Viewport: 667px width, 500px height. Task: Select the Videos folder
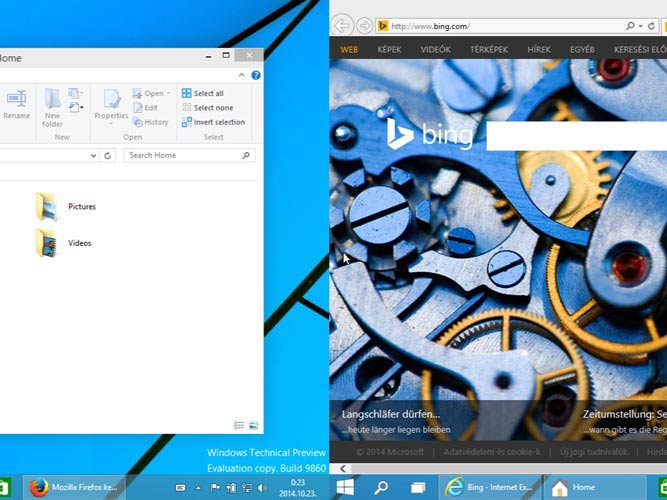[x=64, y=243]
